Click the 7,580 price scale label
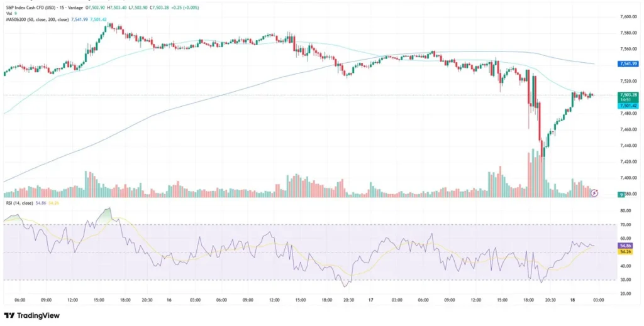This screenshot has height=326, width=644. tap(628, 33)
